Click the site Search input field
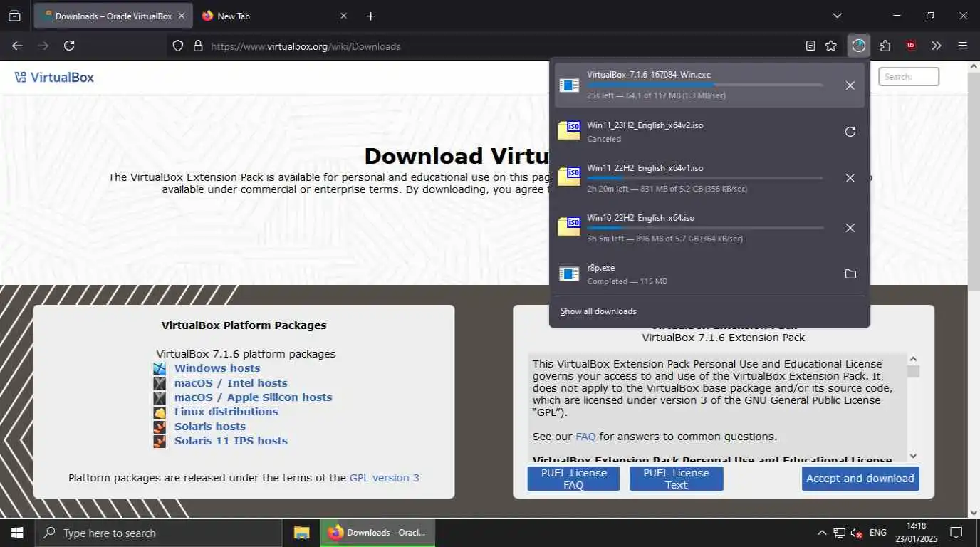980x547 pixels. click(909, 76)
